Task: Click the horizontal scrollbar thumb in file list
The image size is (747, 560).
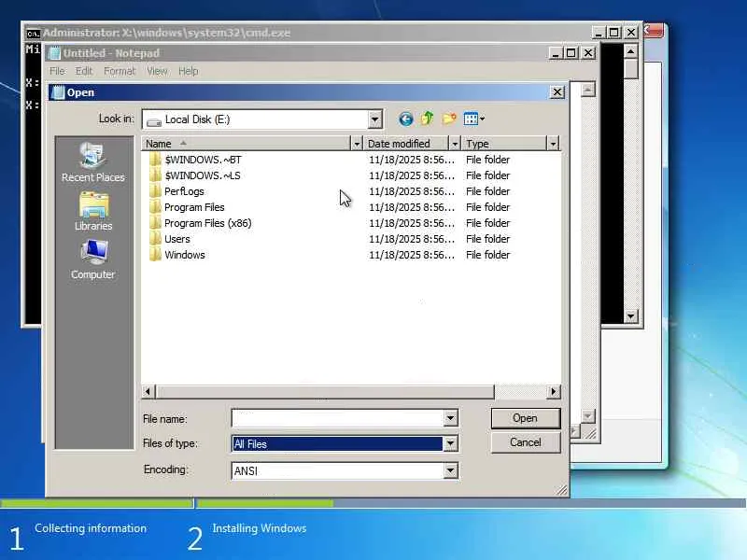Action: [x=324, y=391]
